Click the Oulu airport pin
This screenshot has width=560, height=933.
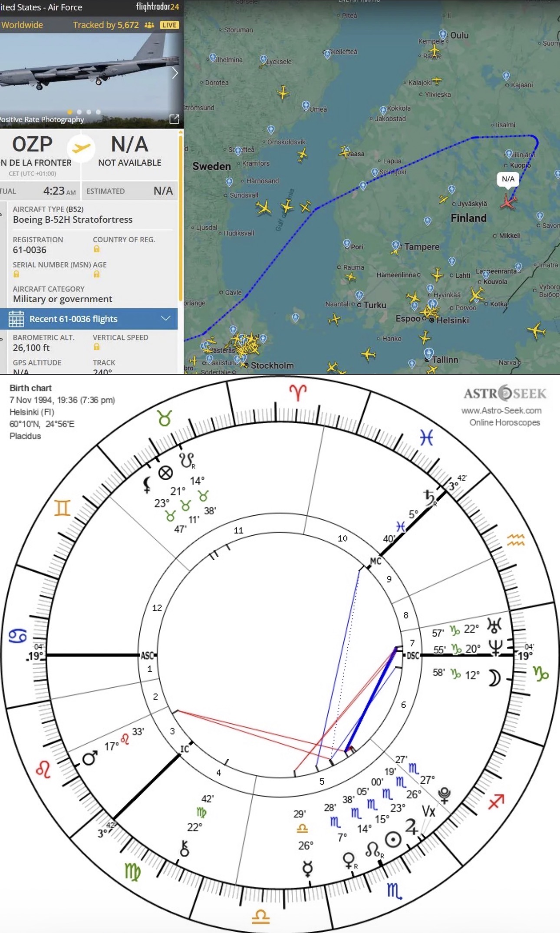click(x=443, y=34)
